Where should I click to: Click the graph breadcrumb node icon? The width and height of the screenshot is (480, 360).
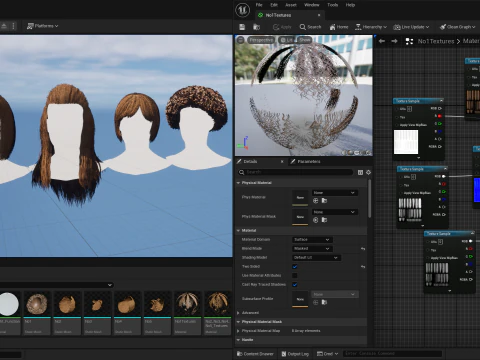tap(409, 41)
